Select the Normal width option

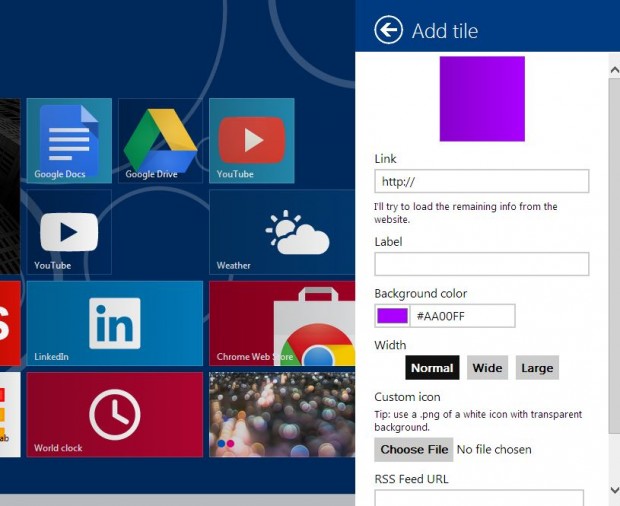432,368
